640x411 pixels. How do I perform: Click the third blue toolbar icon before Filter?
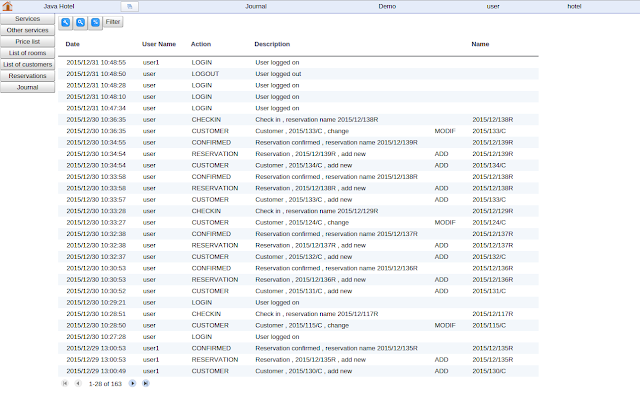(96, 22)
